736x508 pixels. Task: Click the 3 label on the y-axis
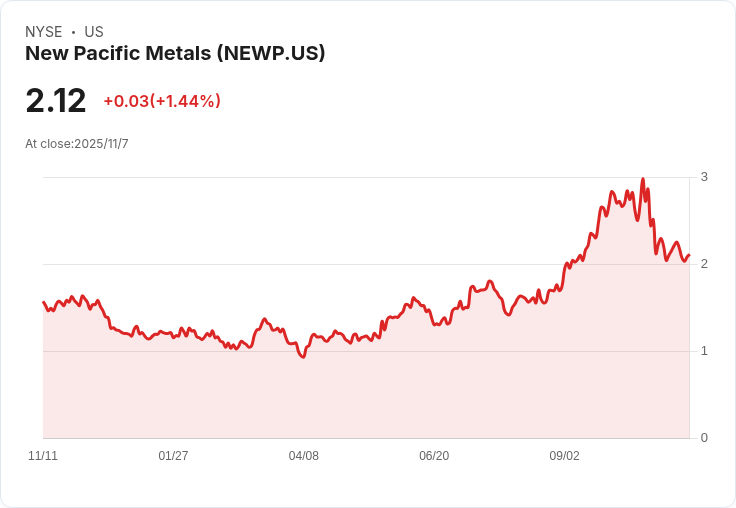click(704, 177)
